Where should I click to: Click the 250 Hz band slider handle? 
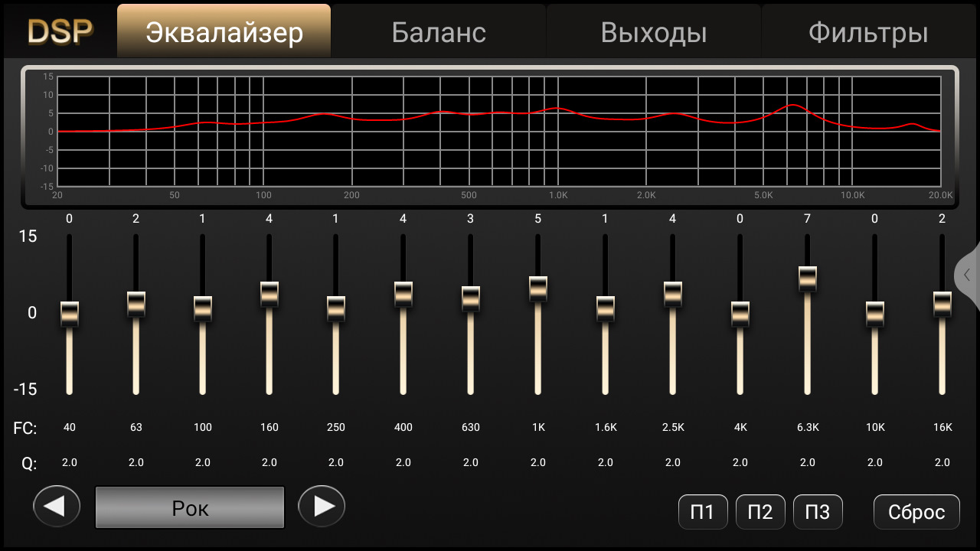click(336, 308)
